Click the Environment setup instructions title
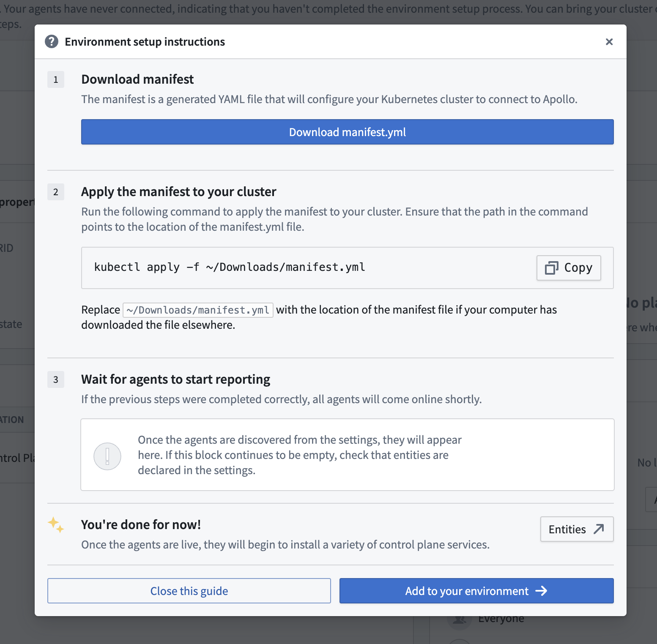 [145, 41]
